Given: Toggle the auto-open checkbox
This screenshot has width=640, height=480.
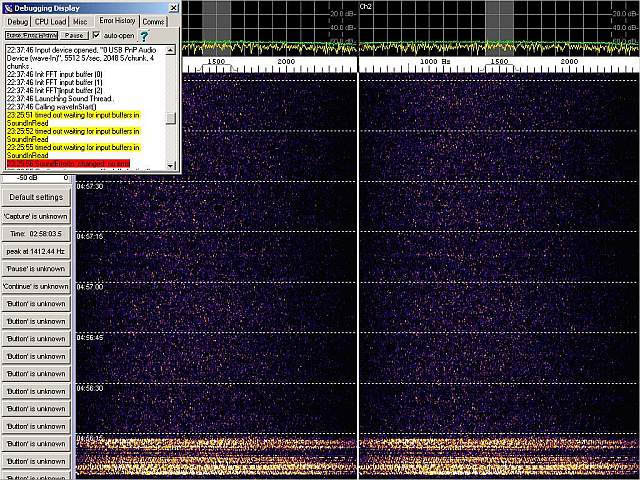Looking at the screenshot, I should pos(97,35).
